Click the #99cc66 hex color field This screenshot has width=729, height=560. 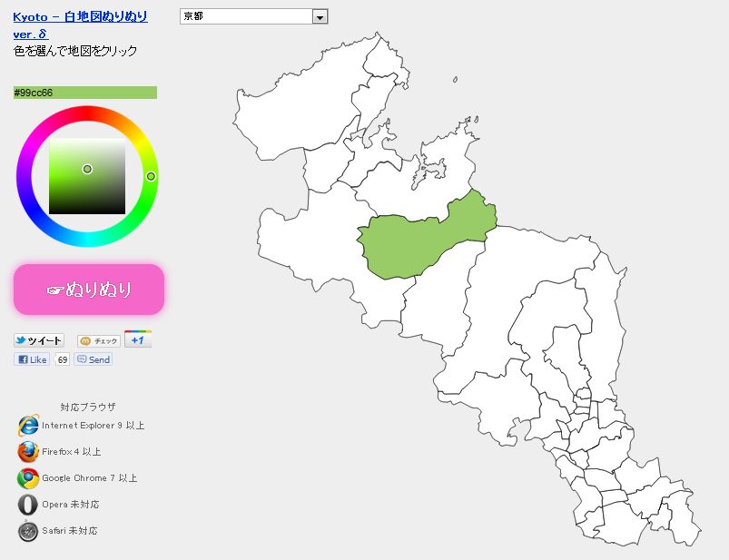point(85,93)
